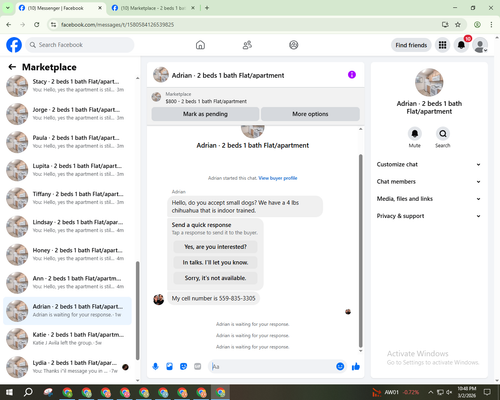Click the chat conversation scrollbar

(360, 251)
